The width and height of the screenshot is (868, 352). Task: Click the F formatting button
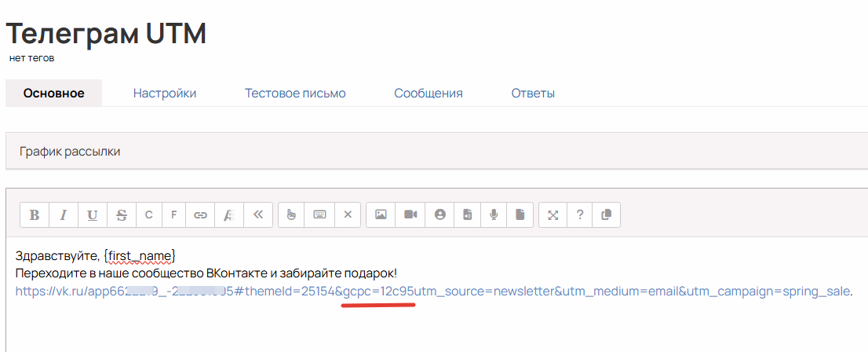pyautogui.click(x=173, y=215)
